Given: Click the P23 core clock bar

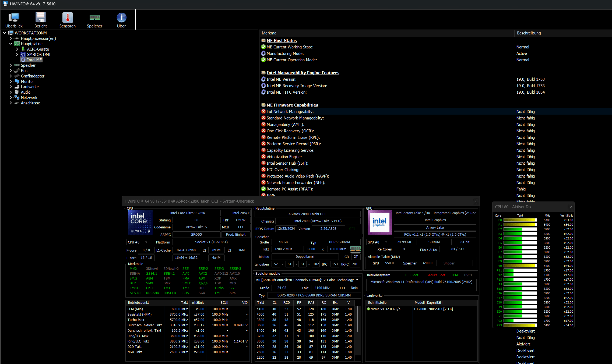Looking at the screenshot, I should point(520,325).
